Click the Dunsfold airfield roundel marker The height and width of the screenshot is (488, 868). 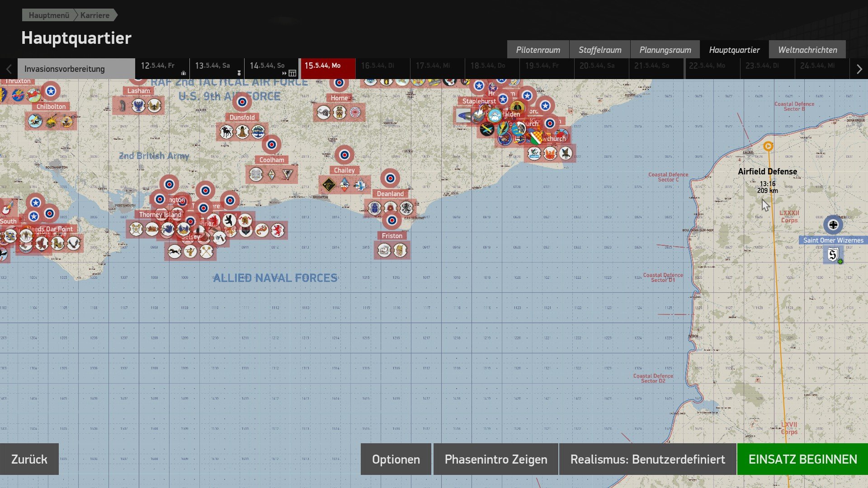tap(242, 102)
